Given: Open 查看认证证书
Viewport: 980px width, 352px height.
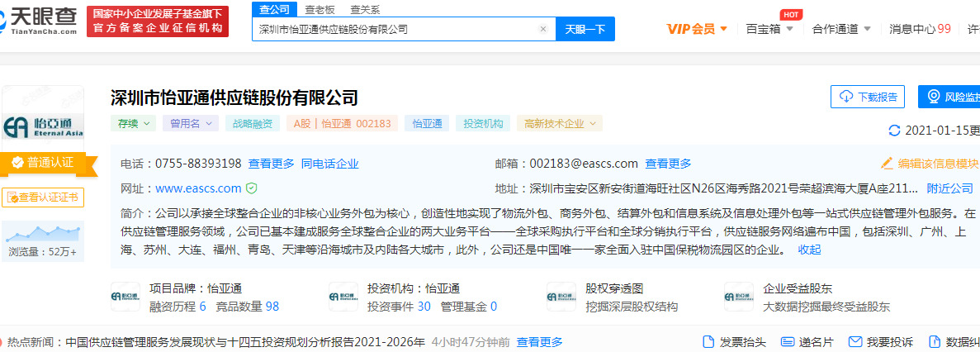Looking at the screenshot, I should pos(42,197).
